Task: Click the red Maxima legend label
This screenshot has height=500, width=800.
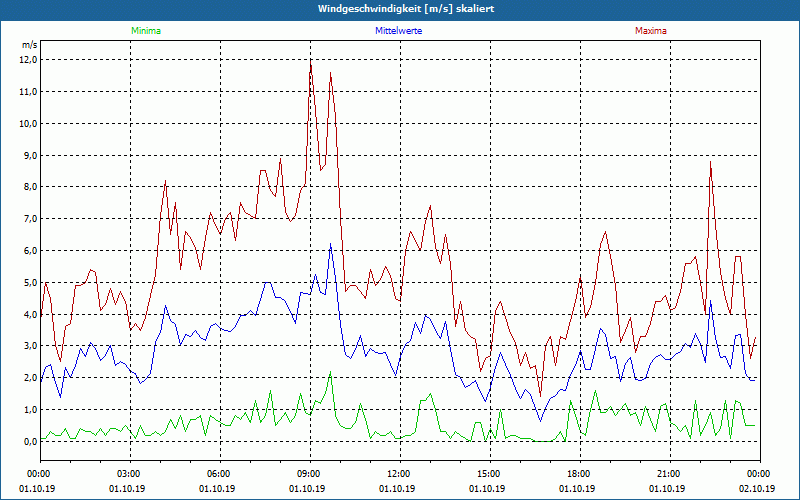Action: pyautogui.click(x=651, y=31)
